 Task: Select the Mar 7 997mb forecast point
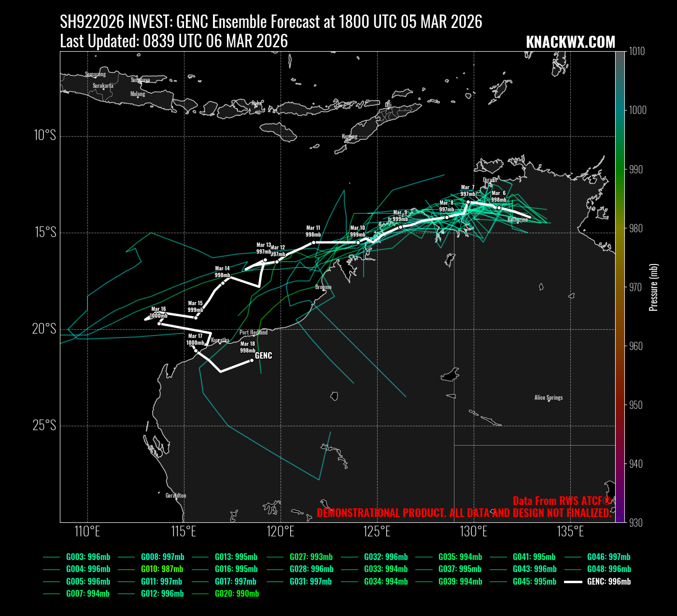(x=468, y=202)
